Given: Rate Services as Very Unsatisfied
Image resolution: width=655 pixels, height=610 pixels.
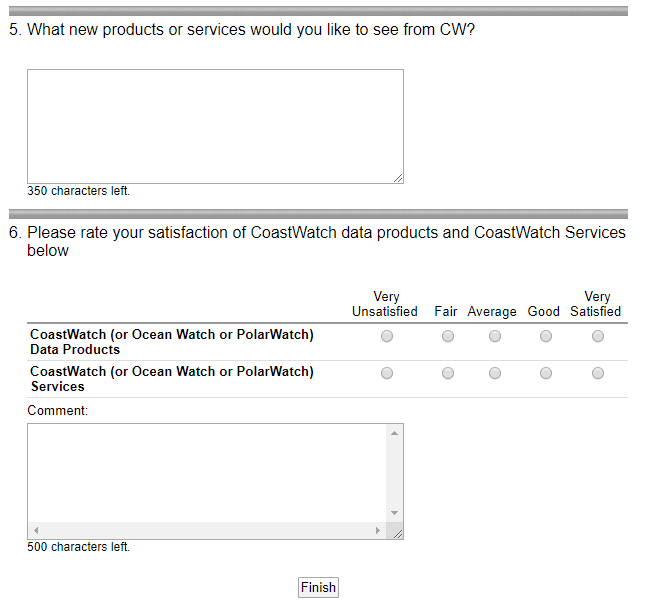Looking at the screenshot, I should [x=387, y=373].
